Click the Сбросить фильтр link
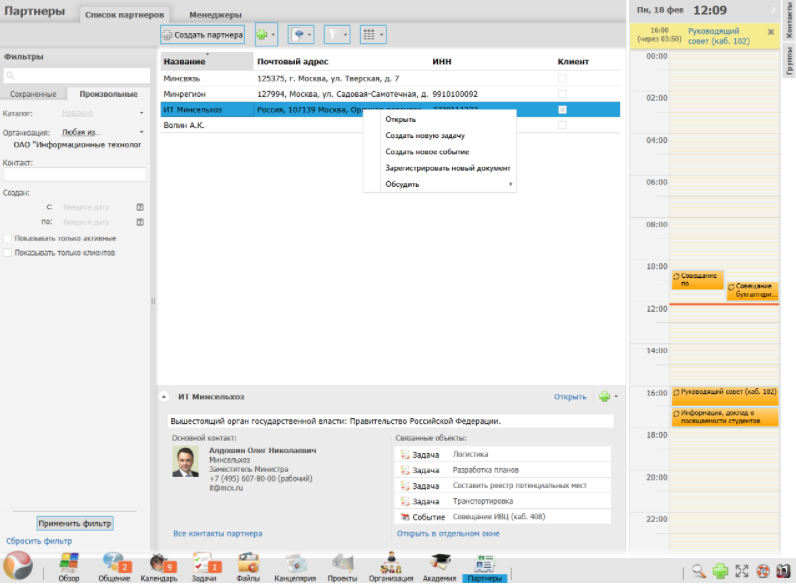The height and width of the screenshot is (586, 796). click(39, 541)
